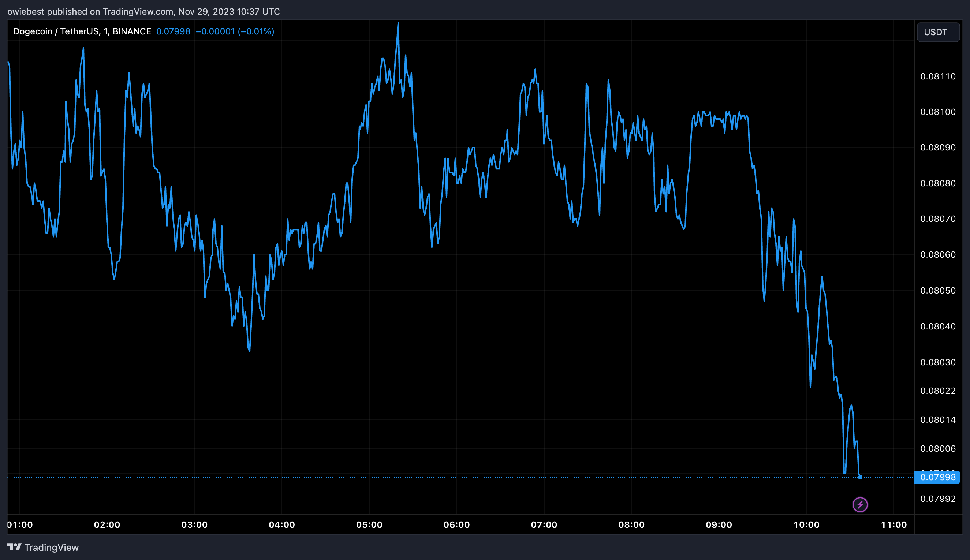Open the USDT currency button
This screenshot has width=970, height=560.
pyautogui.click(x=938, y=32)
